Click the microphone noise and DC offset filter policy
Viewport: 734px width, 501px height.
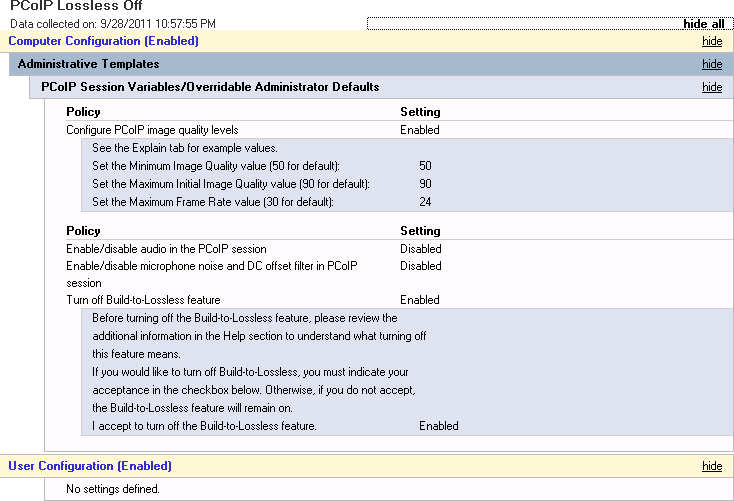pos(212,274)
